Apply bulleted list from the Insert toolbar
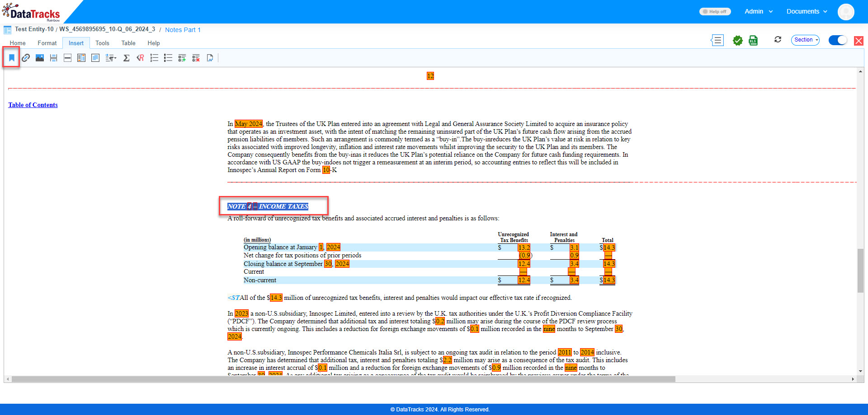868x415 pixels. tap(168, 58)
